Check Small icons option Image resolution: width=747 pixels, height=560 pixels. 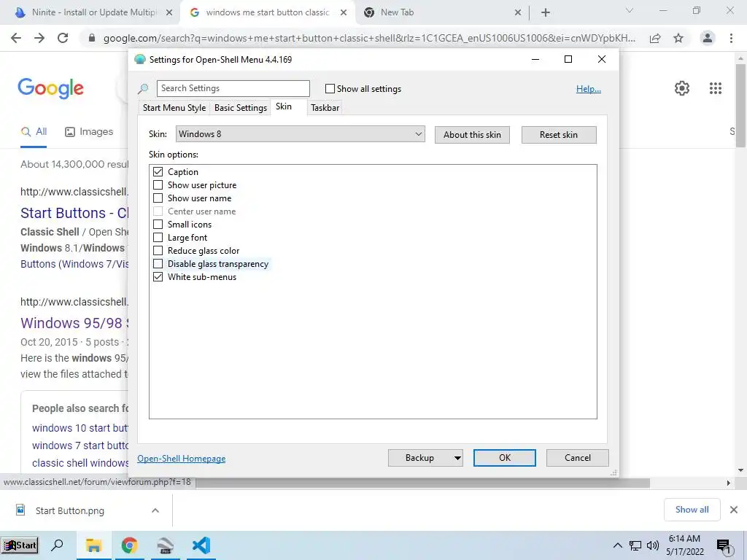(x=158, y=225)
